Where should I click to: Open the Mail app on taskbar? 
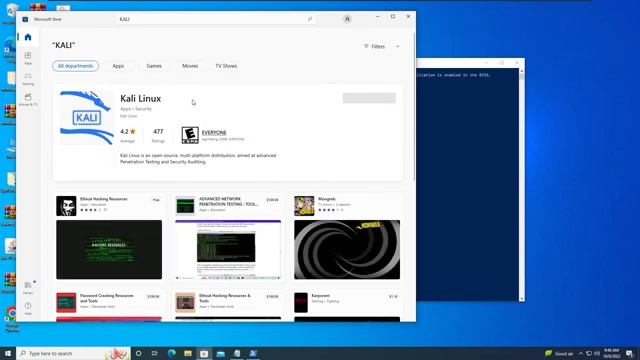tap(220, 353)
